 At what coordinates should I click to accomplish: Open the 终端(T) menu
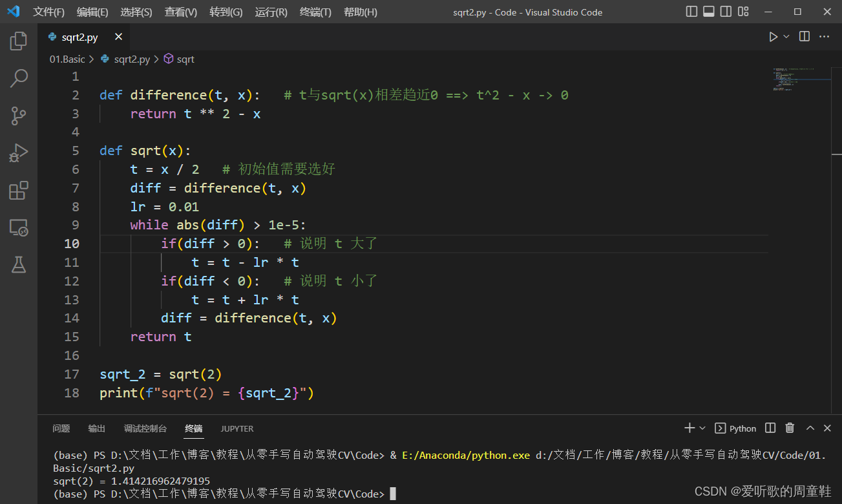(x=315, y=12)
